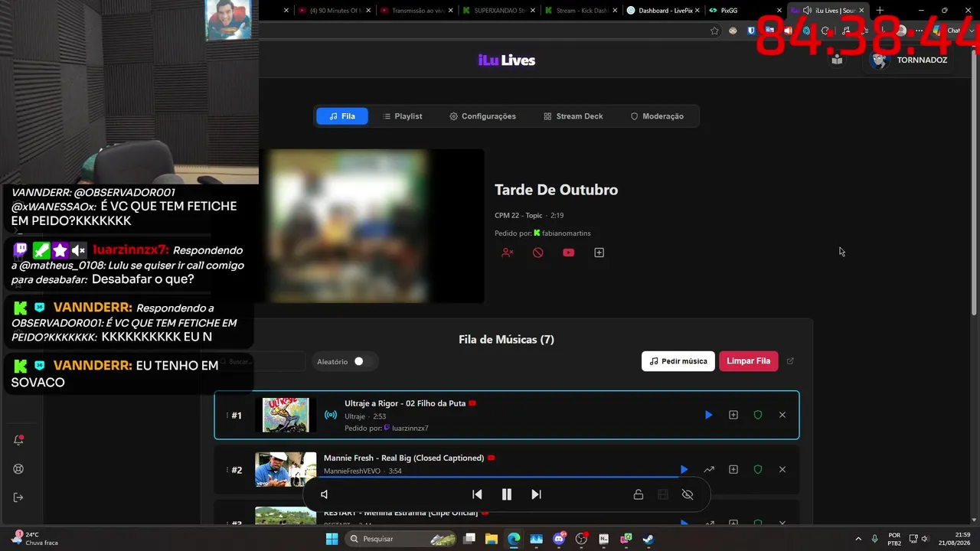Viewport: 980px width, 551px height.
Task: Open the Moderação tab
Action: [657, 116]
